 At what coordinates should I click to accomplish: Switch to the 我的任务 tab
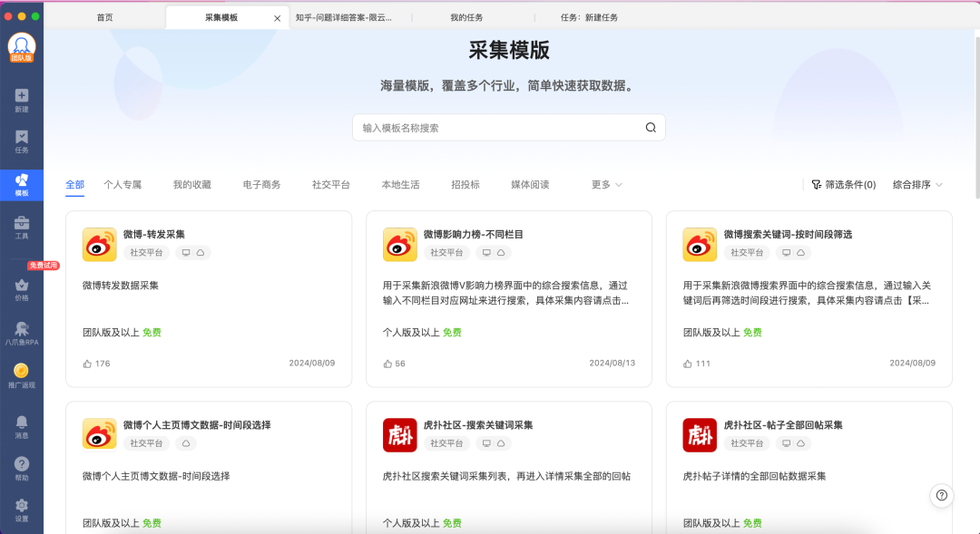pyautogui.click(x=466, y=17)
